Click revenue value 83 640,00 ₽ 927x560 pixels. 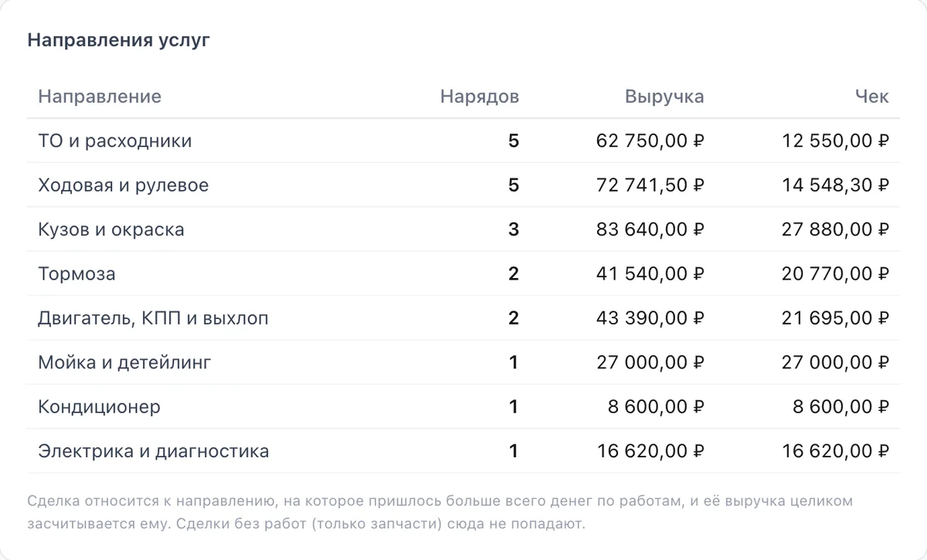point(650,229)
